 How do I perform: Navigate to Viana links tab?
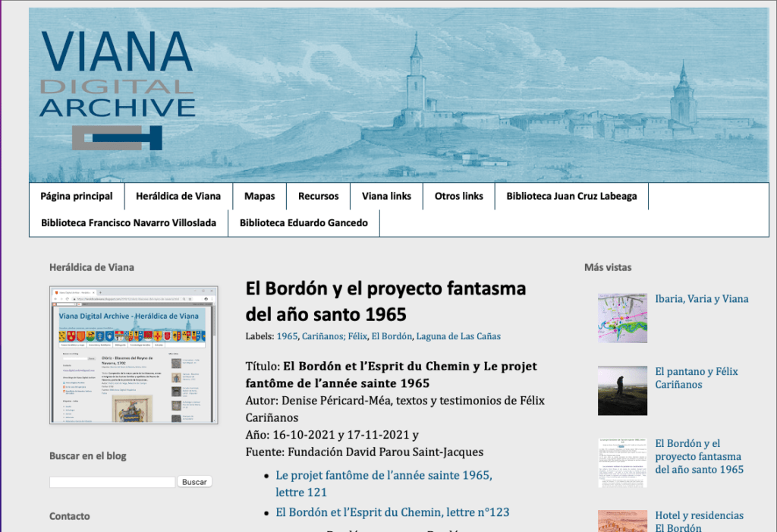click(x=386, y=196)
